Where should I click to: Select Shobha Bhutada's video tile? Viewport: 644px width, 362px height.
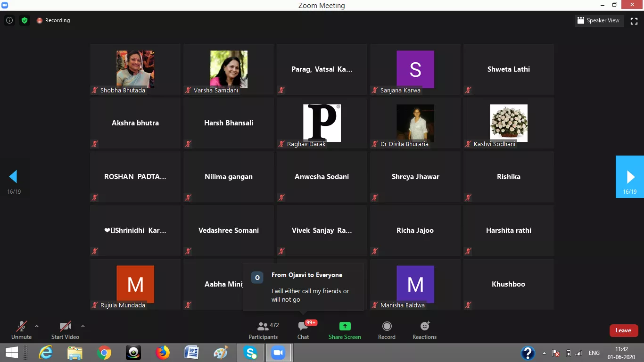click(x=135, y=69)
